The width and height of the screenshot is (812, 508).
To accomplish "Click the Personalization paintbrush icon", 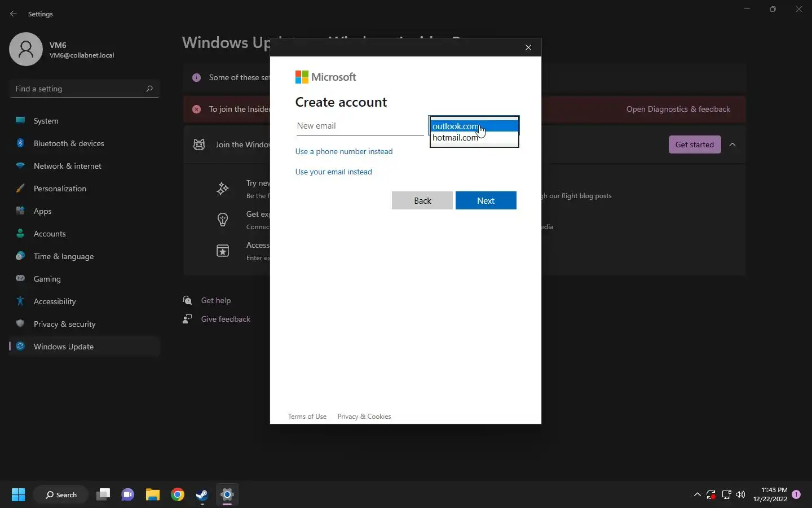I will (20, 188).
